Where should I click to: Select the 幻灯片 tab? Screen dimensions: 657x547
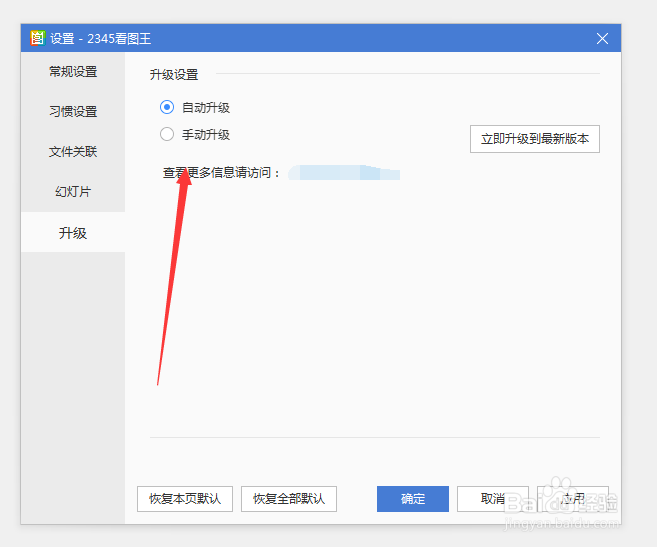[x=73, y=192]
